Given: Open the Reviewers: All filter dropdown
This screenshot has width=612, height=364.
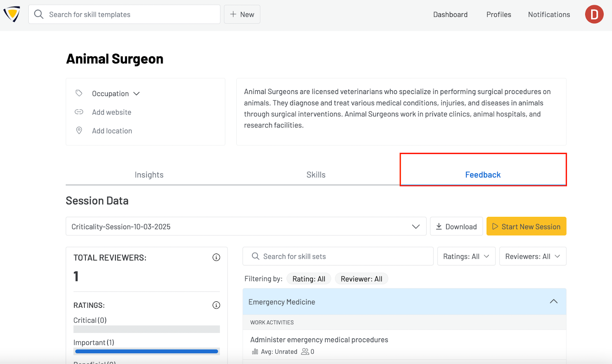Looking at the screenshot, I should pos(532,257).
